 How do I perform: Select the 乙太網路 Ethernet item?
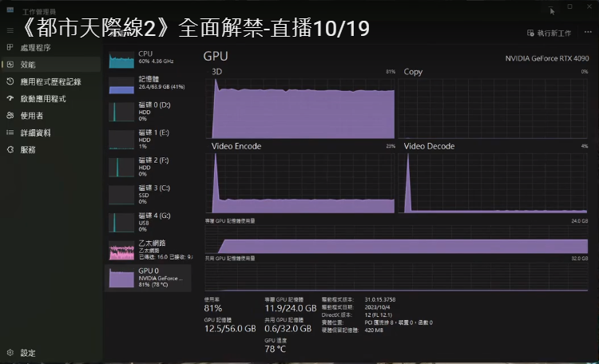coord(148,250)
